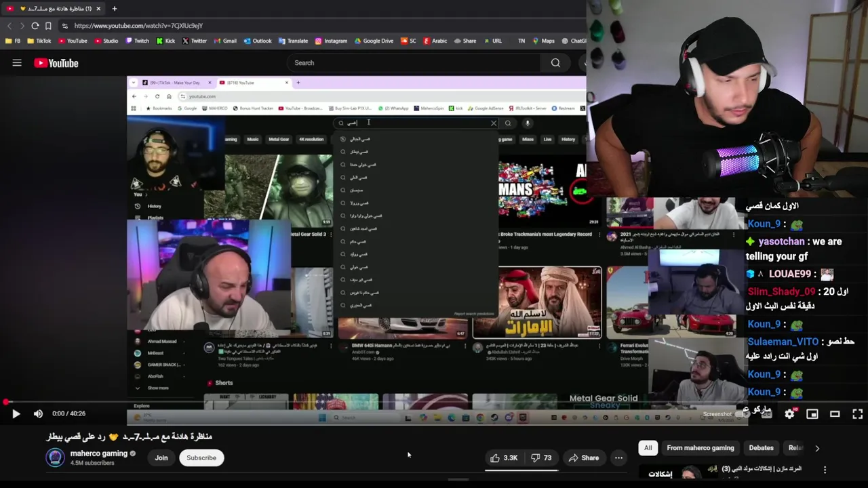Image resolution: width=868 pixels, height=488 pixels.
Task: Open the Twitch bookmark
Action: 137,41
